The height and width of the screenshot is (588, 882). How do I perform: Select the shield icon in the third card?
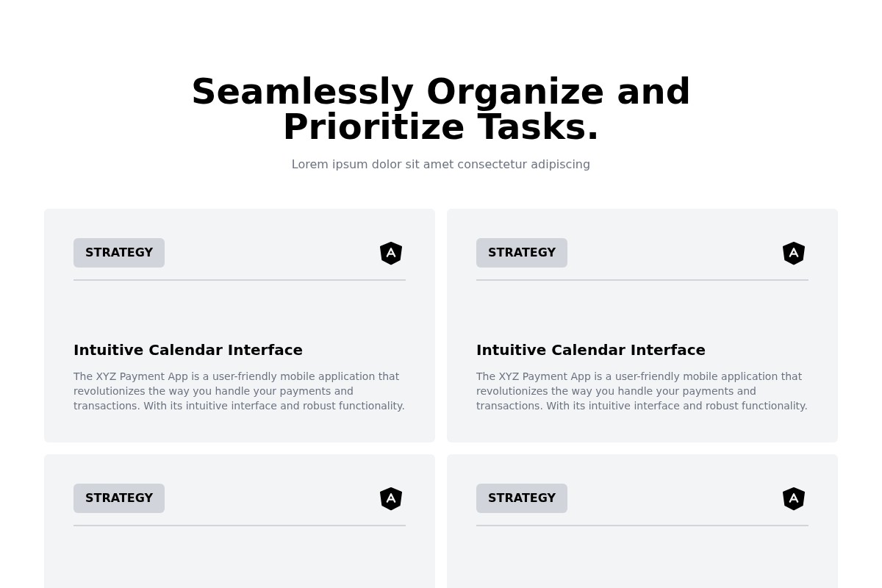pyautogui.click(x=391, y=498)
